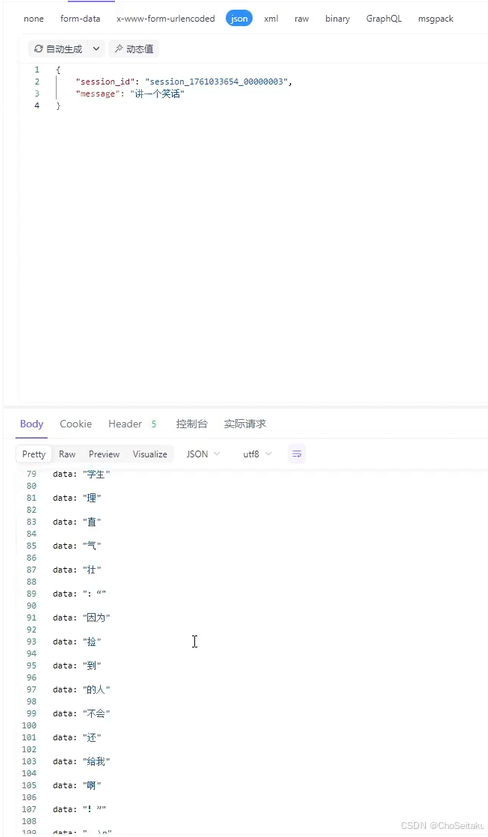Open the utf8 encoding dropdown

coord(257,454)
